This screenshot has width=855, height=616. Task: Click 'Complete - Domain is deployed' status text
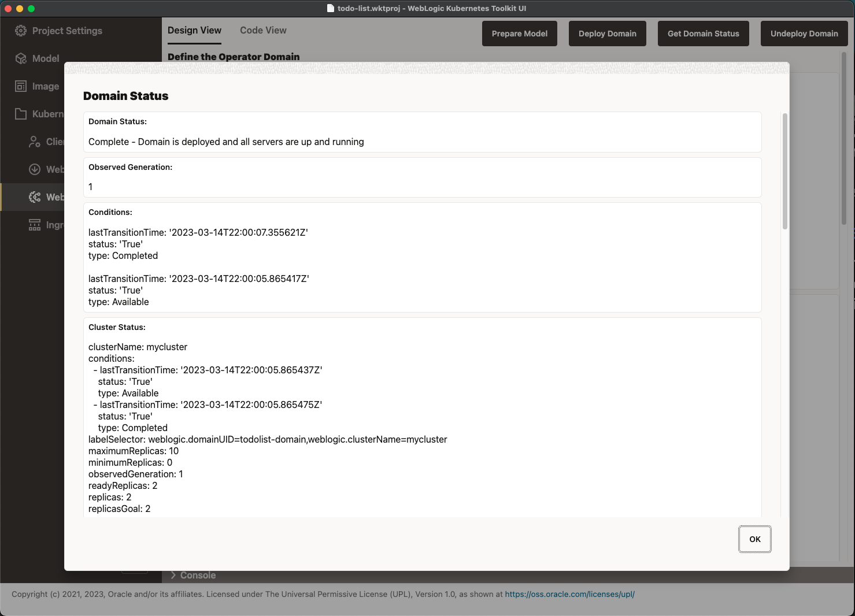pyautogui.click(x=226, y=142)
